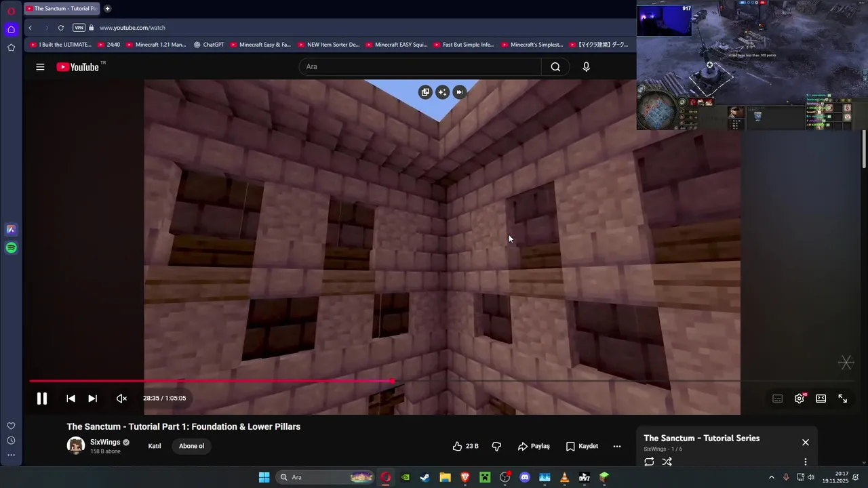This screenshot has width=868, height=488.
Task: Open more actions ellipsis under video
Action: (x=617, y=446)
